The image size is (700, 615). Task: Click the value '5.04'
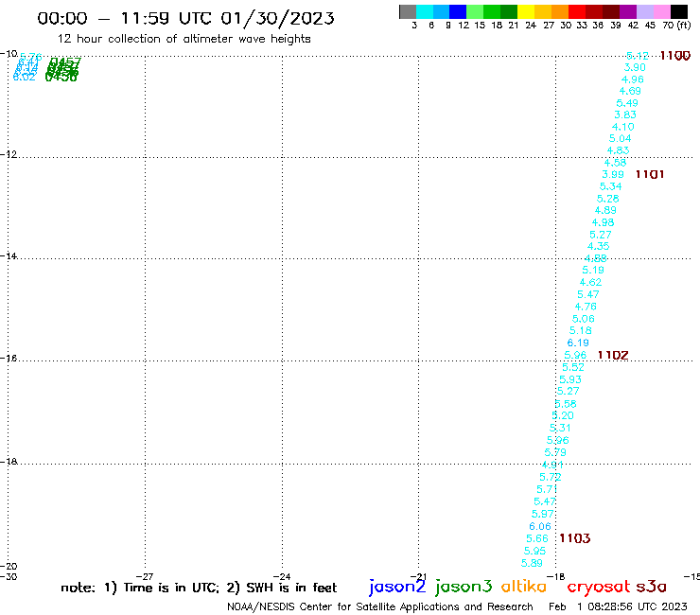[621, 138]
